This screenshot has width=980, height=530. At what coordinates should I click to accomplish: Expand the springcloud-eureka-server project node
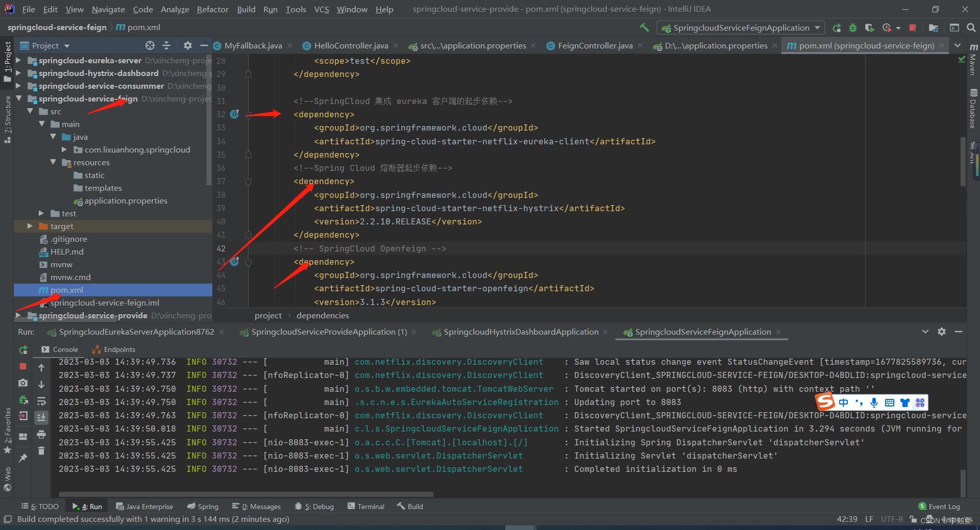(19, 60)
